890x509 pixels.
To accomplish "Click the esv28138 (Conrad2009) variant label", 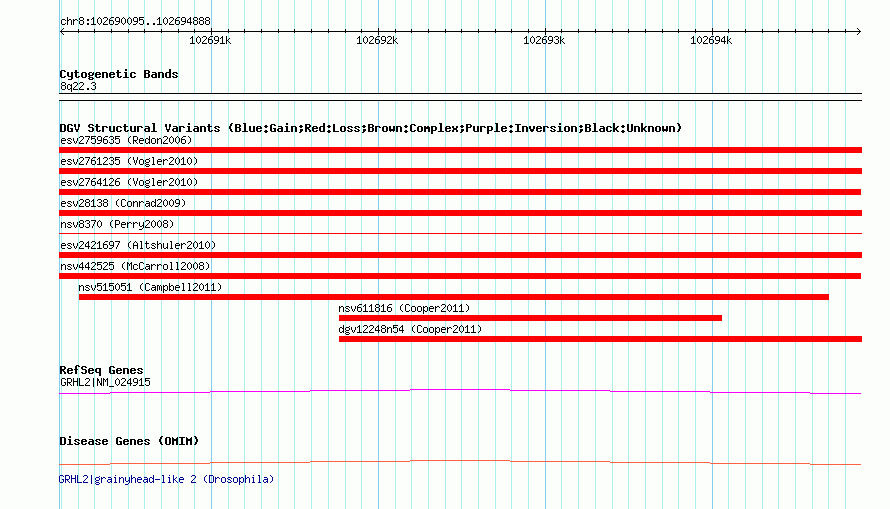I will [123, 203].
